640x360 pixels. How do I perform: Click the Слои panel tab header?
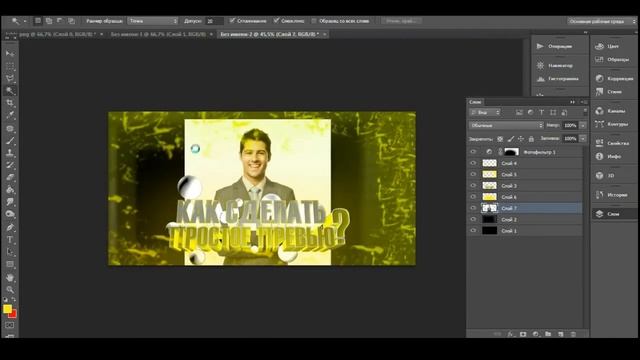(475, 102)
